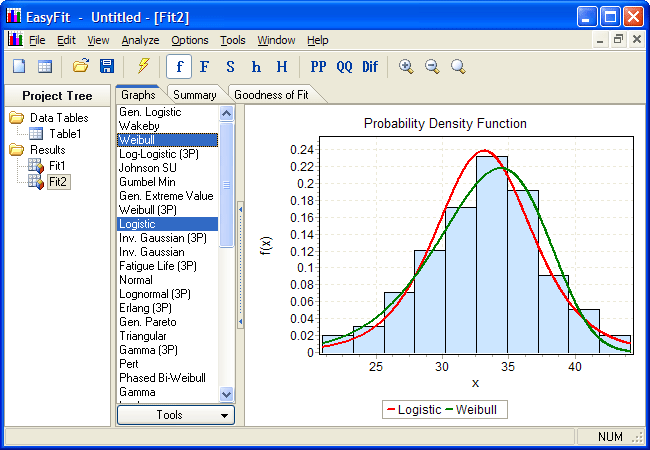Toggle the hazard function (h) button
The image size is (650, 450).
point(256,66)
